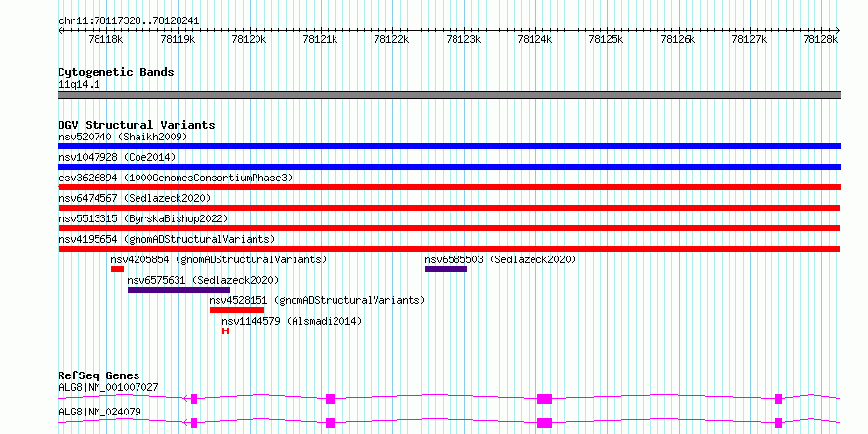Open nsv4195654 gnomADStructuralVariants label
Image resolution: width=868 pixels, height=434 pixels.
[x=167, y=239]
